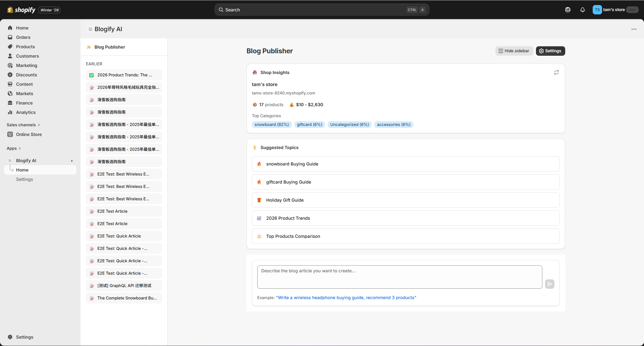This screenshot has height=346, width=644.
Task: Open Marketing from the sidebar
Action: click(26, 65)
